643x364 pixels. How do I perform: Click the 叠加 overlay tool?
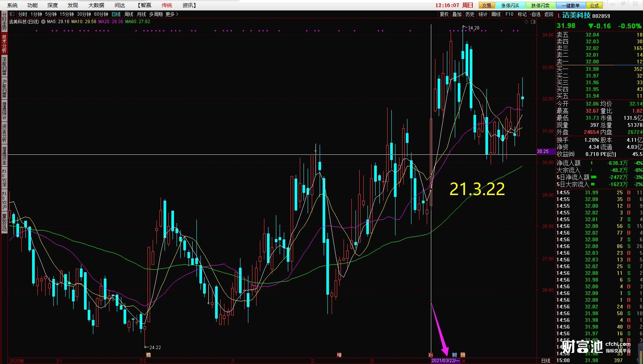pos(457,14)
